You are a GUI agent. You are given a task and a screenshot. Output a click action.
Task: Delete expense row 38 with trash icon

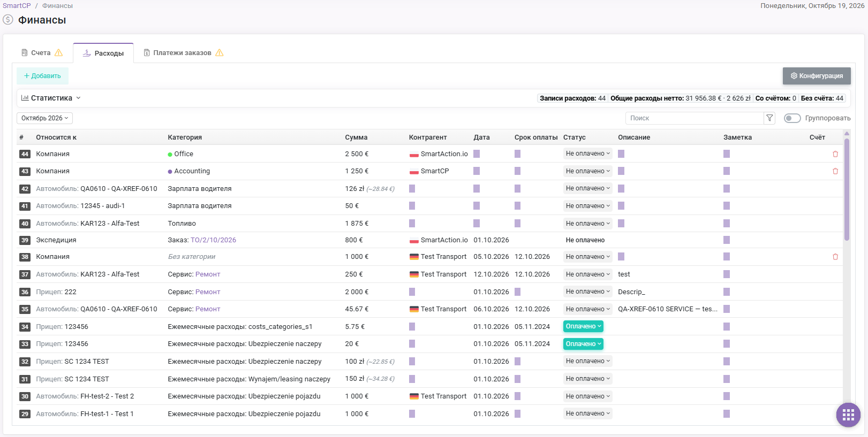835,257
